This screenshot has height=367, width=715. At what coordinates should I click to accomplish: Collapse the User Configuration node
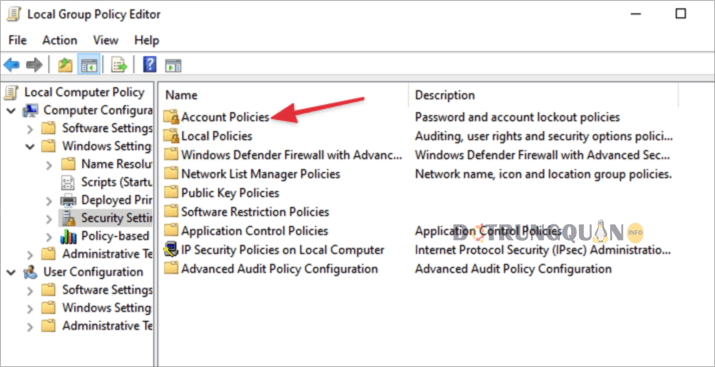click(x=11, y=273)
